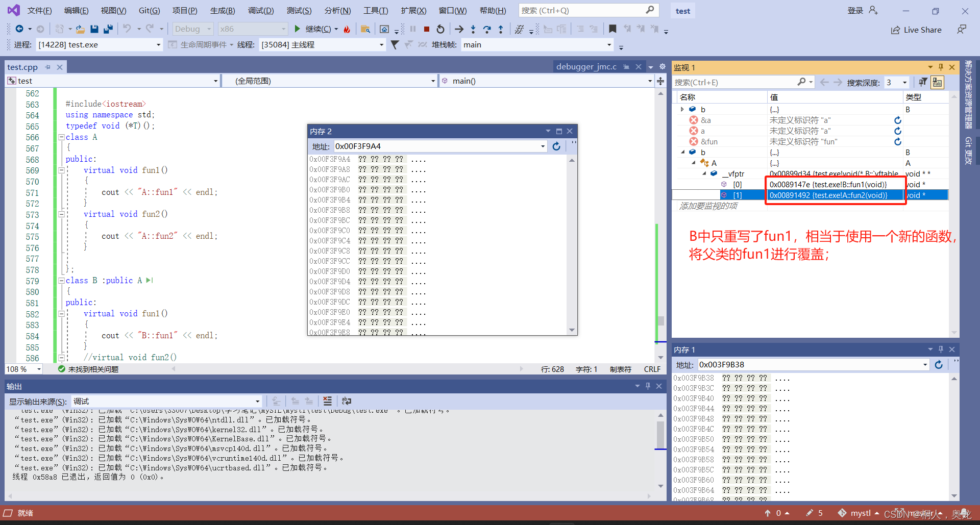Image resolution: width=980 pixels, height=525 pixels.
Task: Open the 调试(D) menu
Action: click(261, 10)
